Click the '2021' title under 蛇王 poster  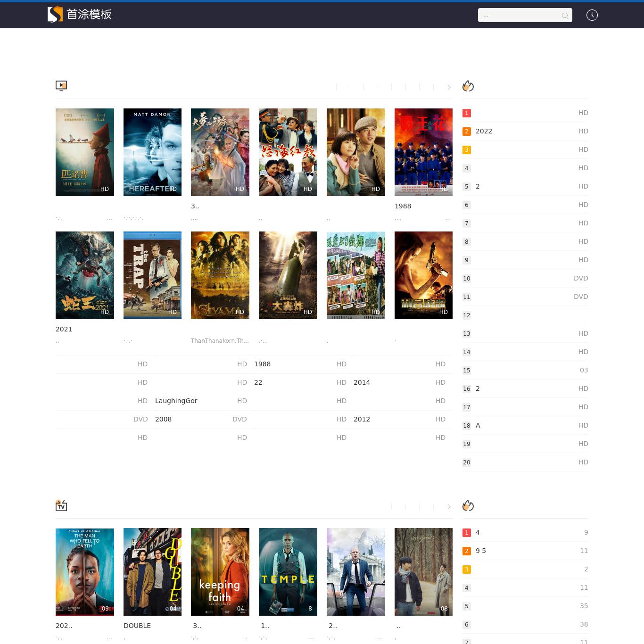pos(64,329)
